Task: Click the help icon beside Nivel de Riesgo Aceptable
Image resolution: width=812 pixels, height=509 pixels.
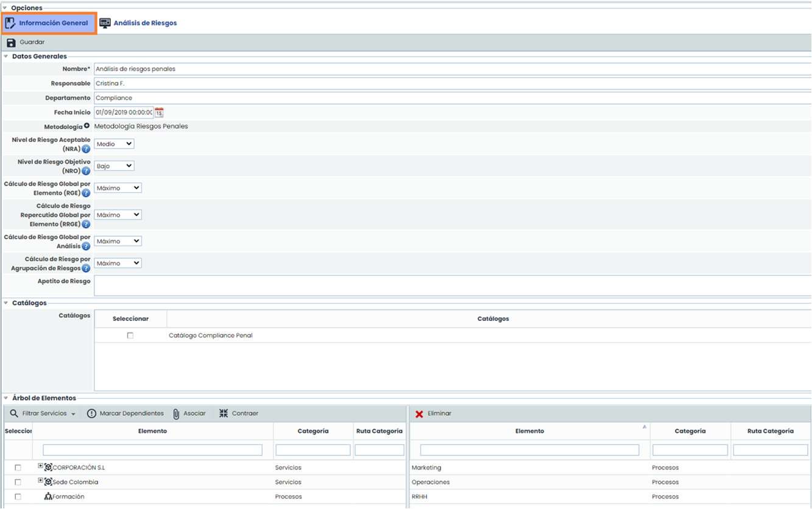Action: 86,149
